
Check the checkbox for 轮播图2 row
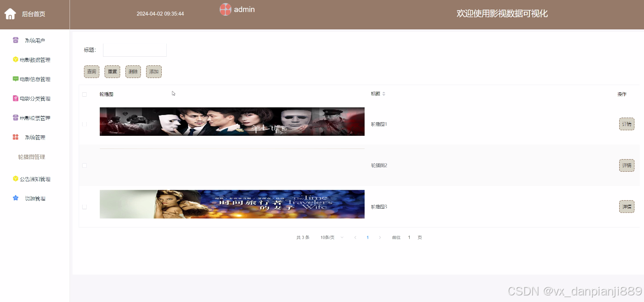pyautogui.click(x=85, y=165)
